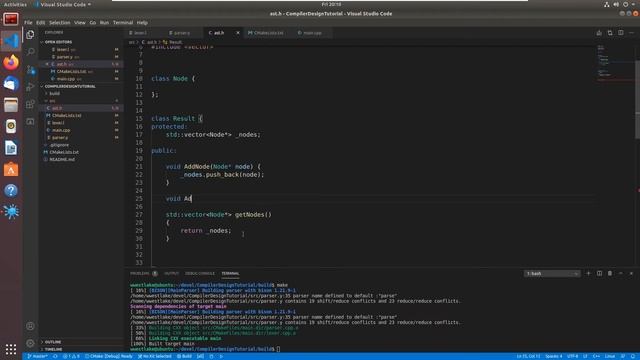Open Firefox from the Ubuntu dock
This screenshot has width=640, height=360.
(11, 62)
